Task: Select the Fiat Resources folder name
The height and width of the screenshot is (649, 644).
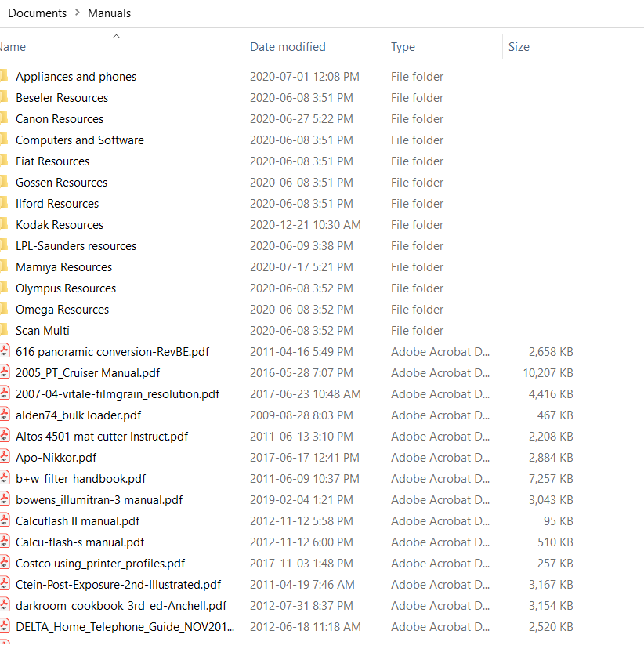Action: coord(52,161)
